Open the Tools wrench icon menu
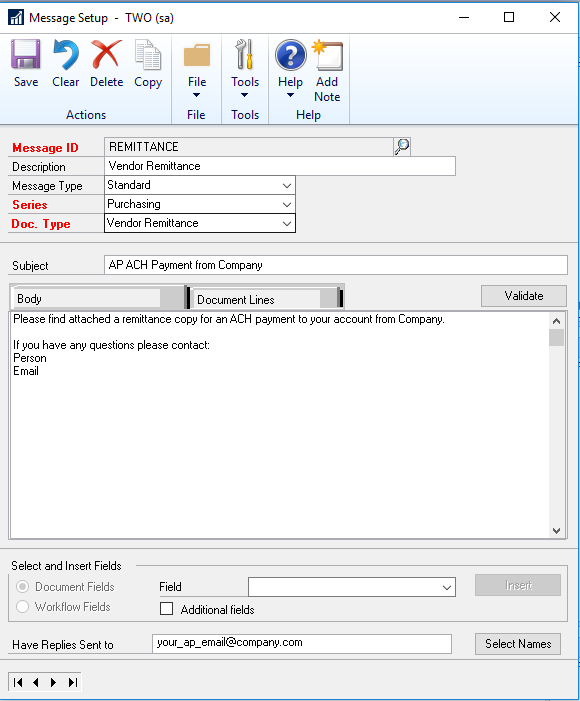Screen dimensions: 580x701 click(245, 55)
